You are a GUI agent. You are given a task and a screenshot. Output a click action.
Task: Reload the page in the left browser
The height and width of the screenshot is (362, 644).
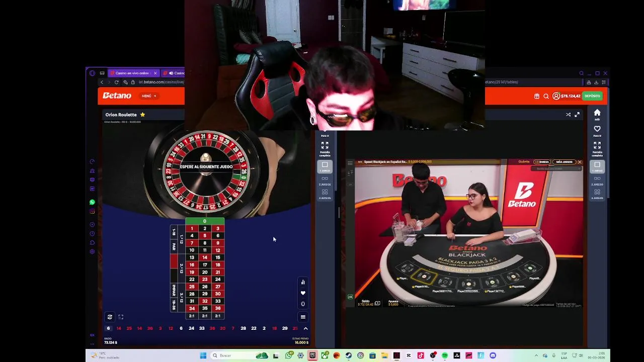pos(116,82)
